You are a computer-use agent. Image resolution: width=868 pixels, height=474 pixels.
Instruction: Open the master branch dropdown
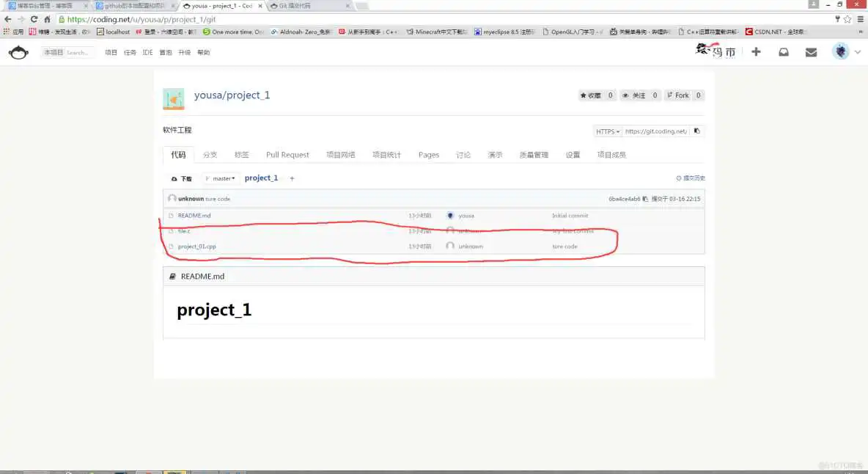pos(222,178)
